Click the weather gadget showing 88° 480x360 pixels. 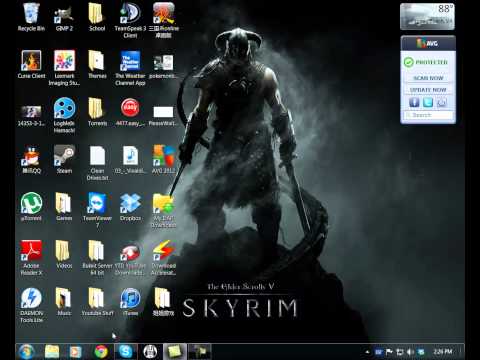pos(427,16)
